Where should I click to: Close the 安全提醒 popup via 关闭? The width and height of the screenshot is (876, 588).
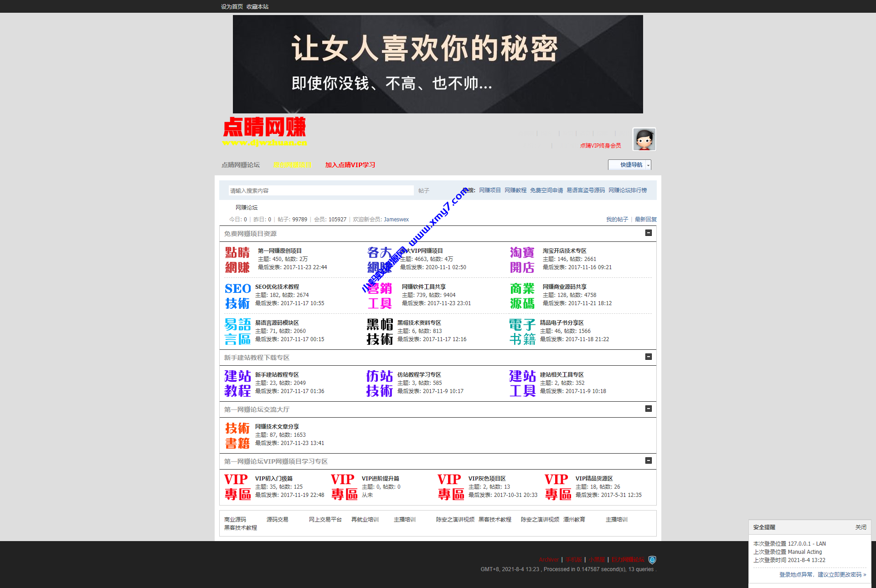[x=861, y=527]
